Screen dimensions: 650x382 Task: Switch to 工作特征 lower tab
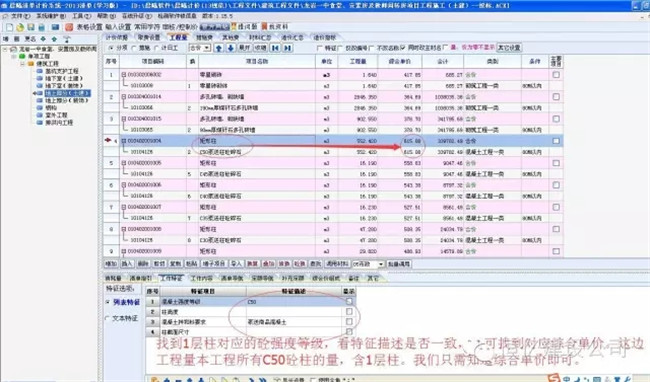point(171,278)
